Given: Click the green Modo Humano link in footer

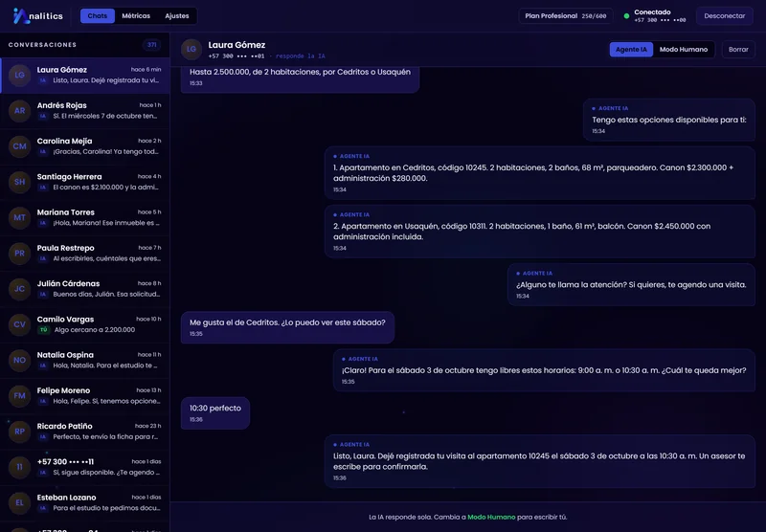Looking at the screenshot, I should 491,517.
